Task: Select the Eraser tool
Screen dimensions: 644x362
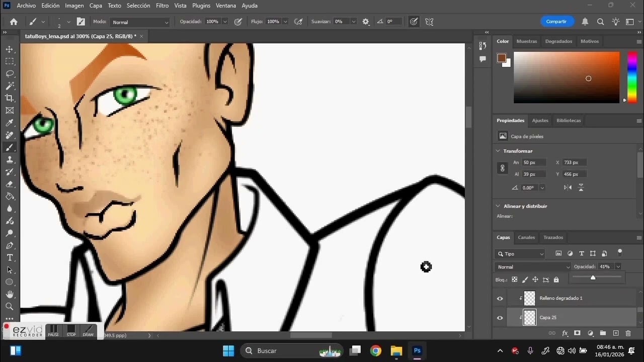Action: pos(10,184)
